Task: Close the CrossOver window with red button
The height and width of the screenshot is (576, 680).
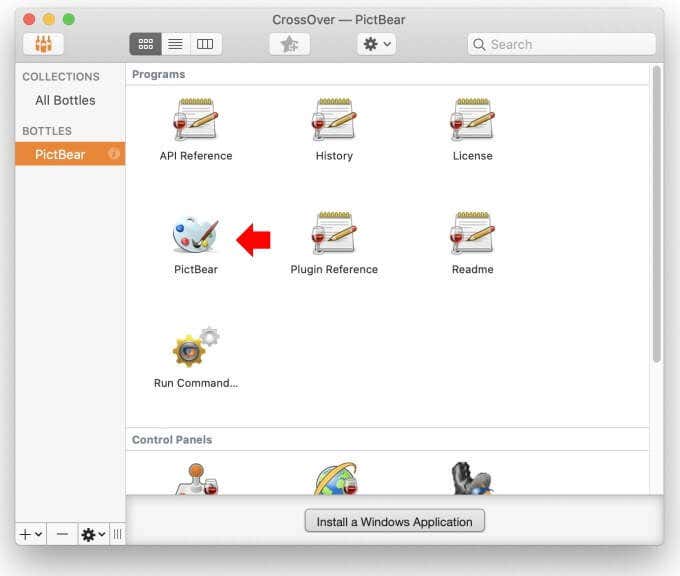Action: tap(29, 20)
